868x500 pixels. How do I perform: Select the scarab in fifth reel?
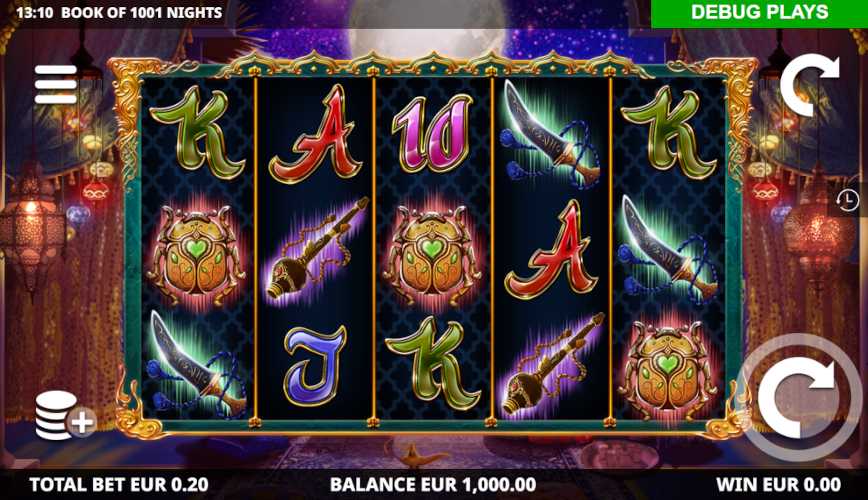click(668, 370)
